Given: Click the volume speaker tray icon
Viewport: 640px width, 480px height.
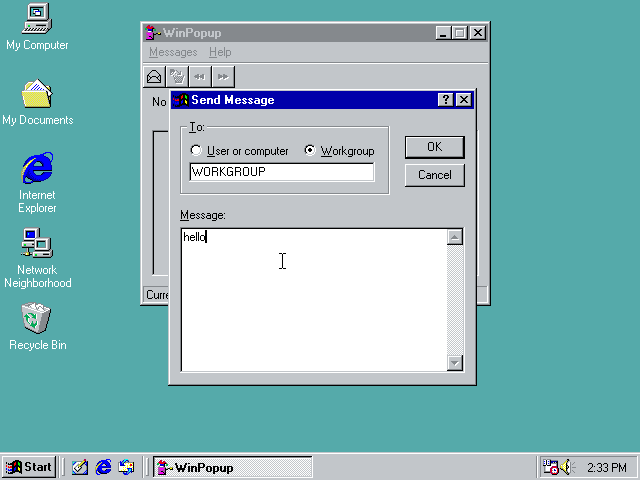Looking at the screenshot, I should (x=567, y=467).
